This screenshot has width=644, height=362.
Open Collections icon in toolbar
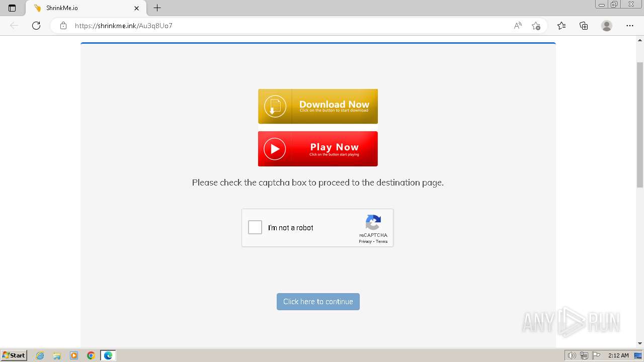click(584, 26)
